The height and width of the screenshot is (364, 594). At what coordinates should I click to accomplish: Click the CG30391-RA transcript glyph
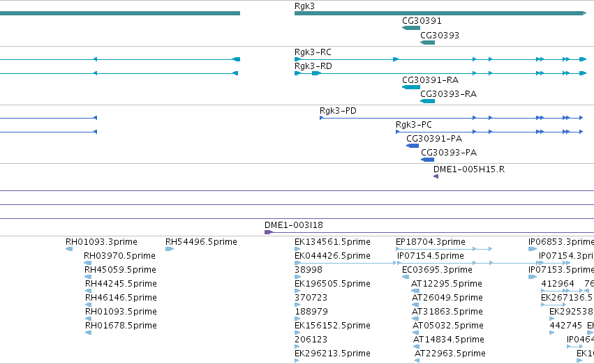click(411, 87)
